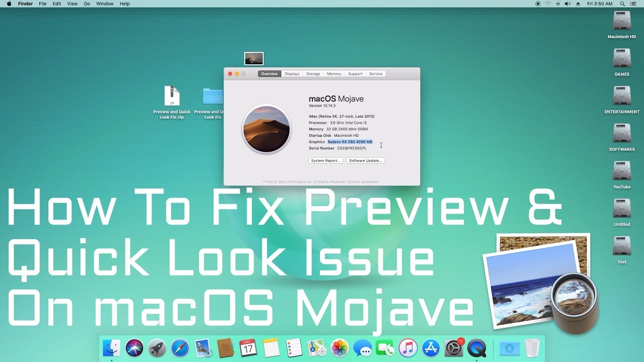Switch to Overview tab
644x362 pixels.
[269, 74]
